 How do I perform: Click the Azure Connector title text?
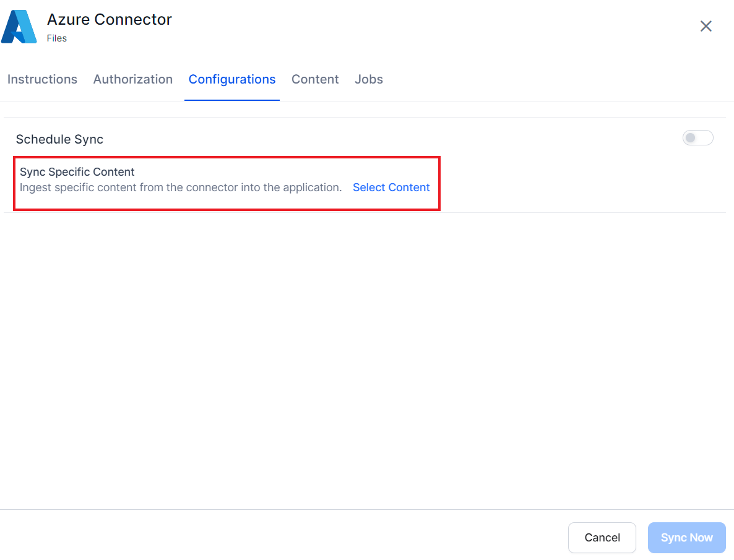tap(110, 20)
